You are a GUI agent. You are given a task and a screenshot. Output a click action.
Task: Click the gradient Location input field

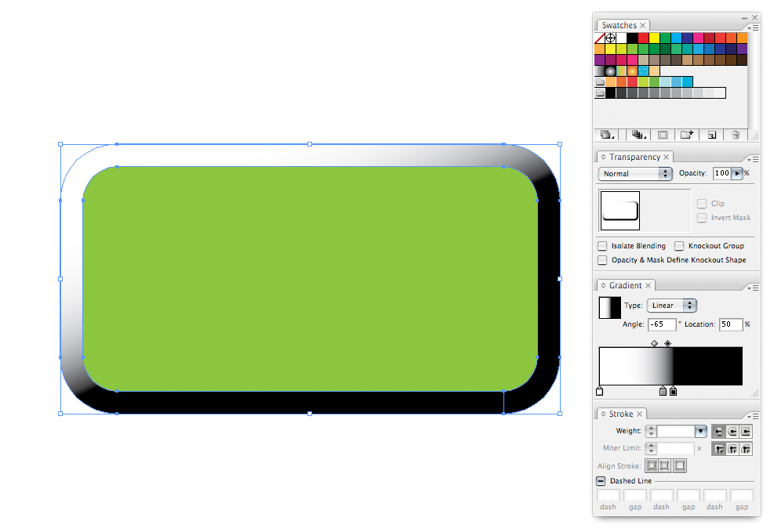pos(731,324)
